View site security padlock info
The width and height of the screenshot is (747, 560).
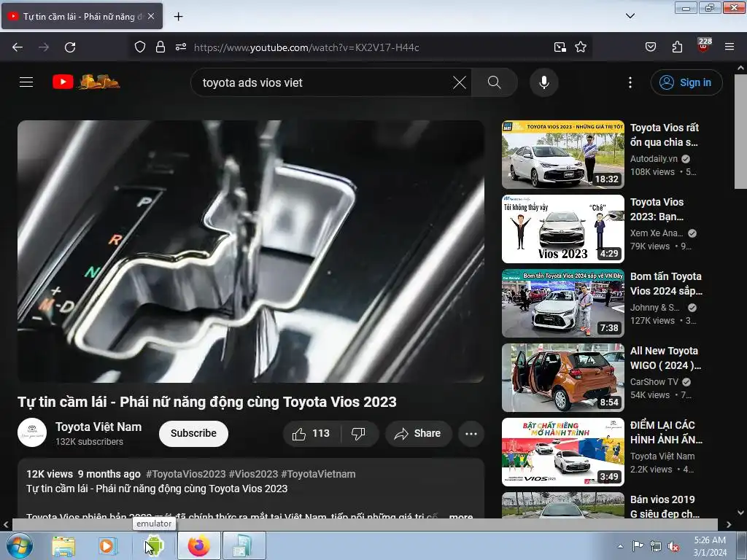click(160, 47)
